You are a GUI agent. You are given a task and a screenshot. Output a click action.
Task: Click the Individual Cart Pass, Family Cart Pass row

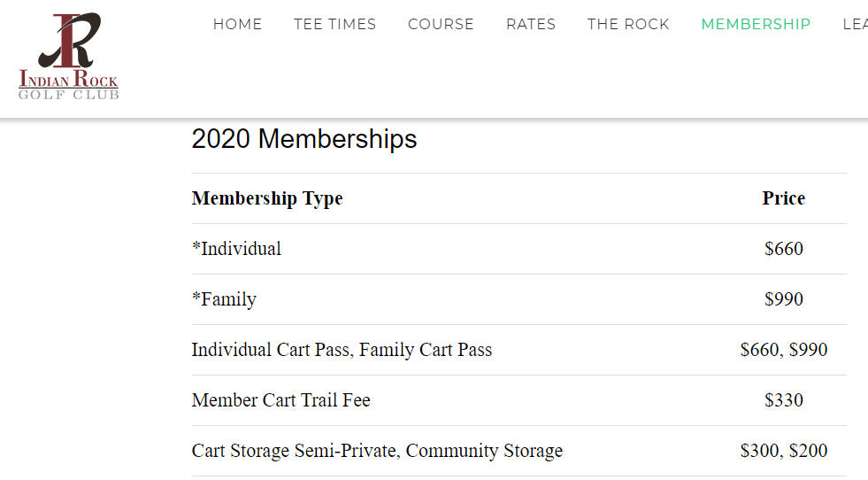coord(519,350)
